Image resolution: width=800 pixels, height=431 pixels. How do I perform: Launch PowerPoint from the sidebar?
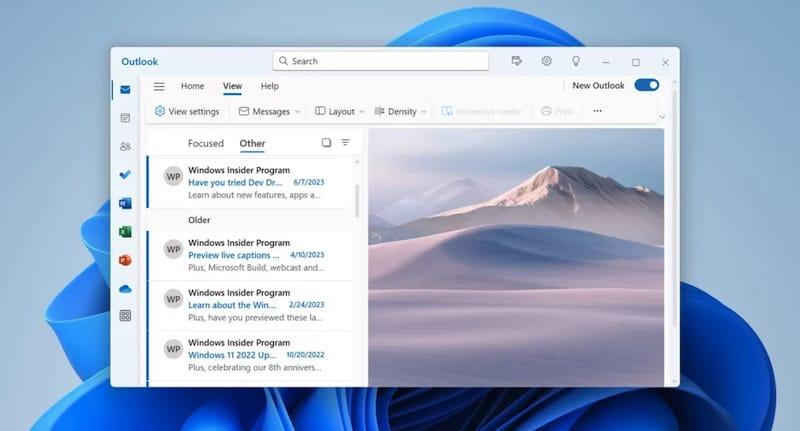125,260
